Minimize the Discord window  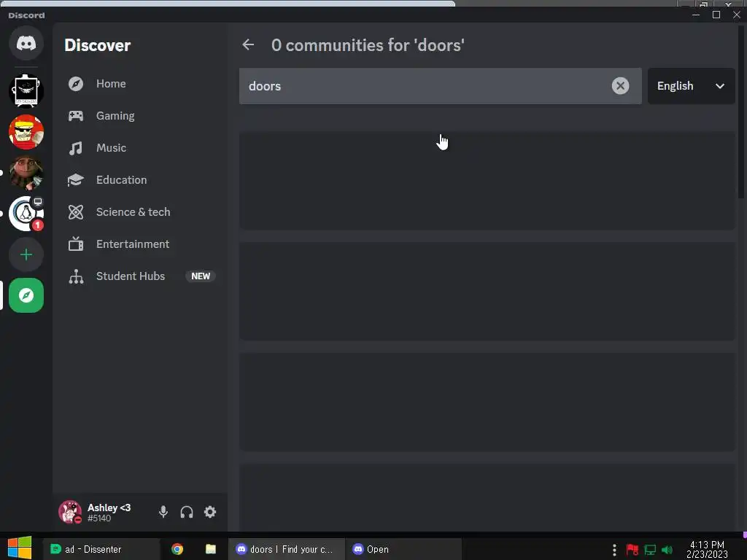point(696,15)
